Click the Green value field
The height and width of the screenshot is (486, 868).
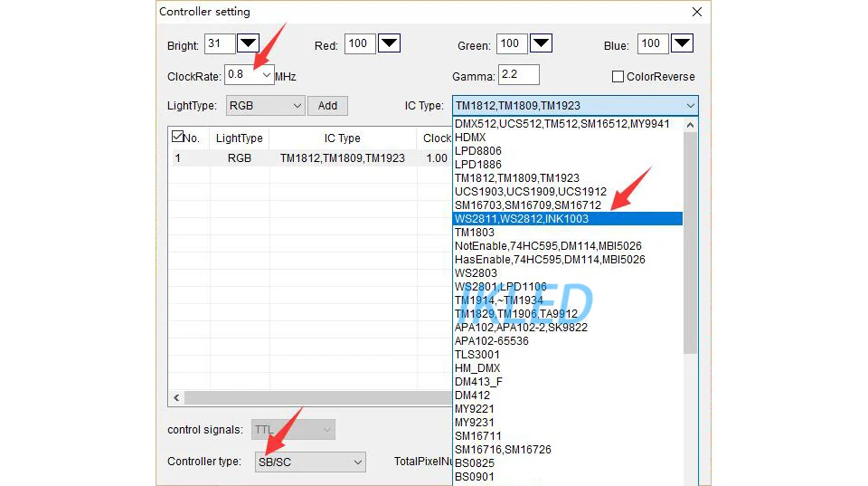click(512, 43)
